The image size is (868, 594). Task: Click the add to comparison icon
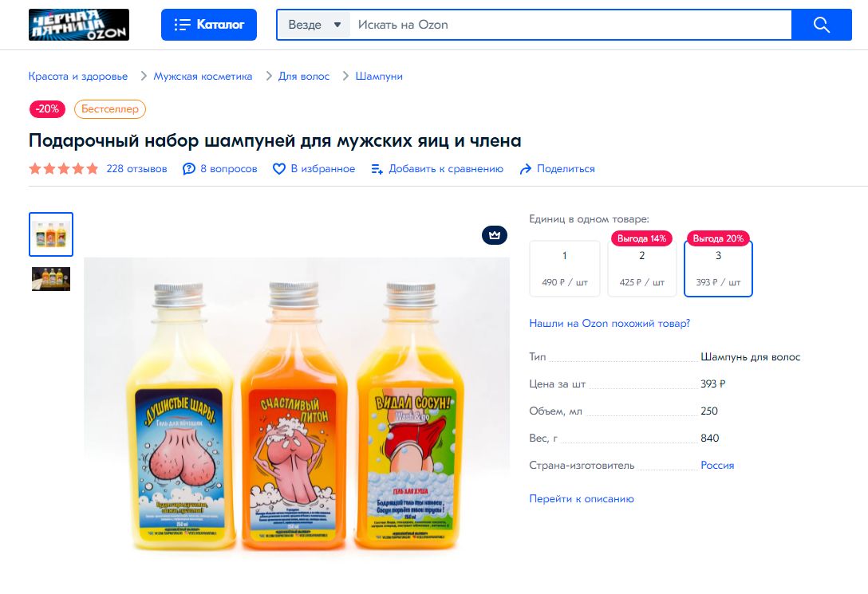377,169
